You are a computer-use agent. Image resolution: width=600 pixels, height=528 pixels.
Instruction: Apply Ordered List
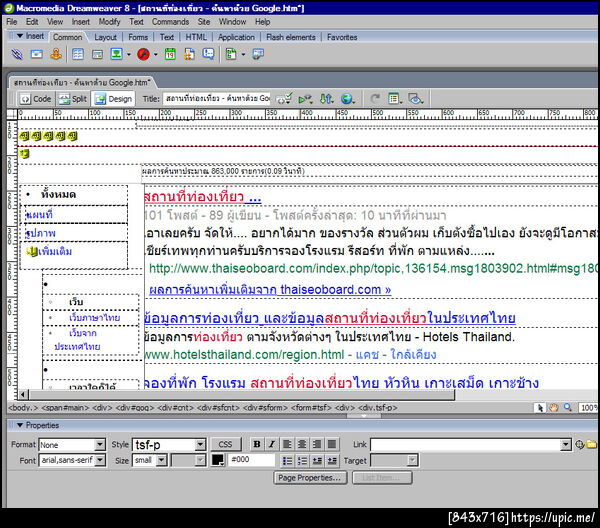[302, 460]
